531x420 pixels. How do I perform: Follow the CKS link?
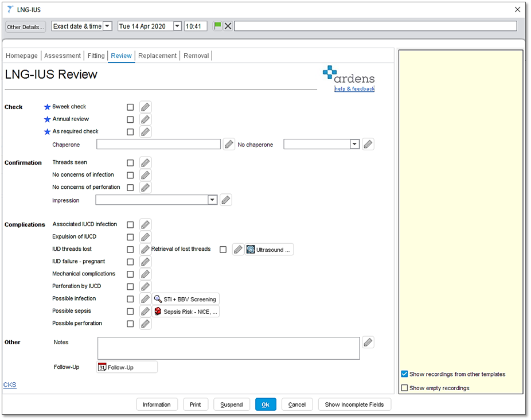(x=9, y=384)
